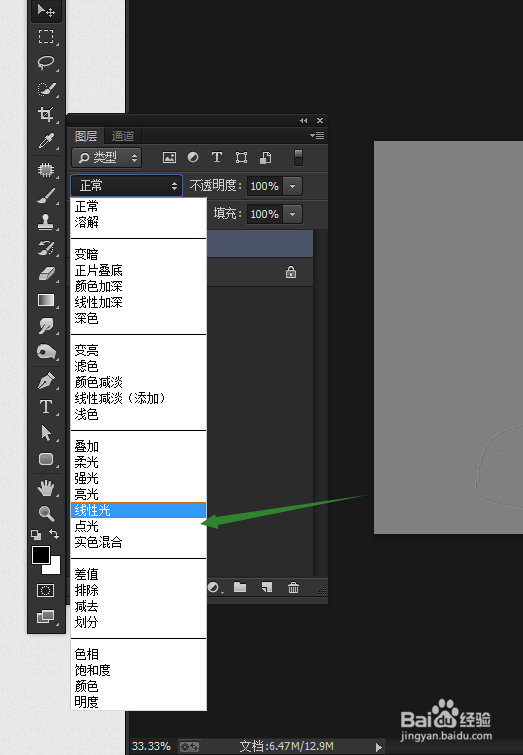Viewport: 523px width, 755px height.
Task: Close the Layers panel
Action: point(320,120)
